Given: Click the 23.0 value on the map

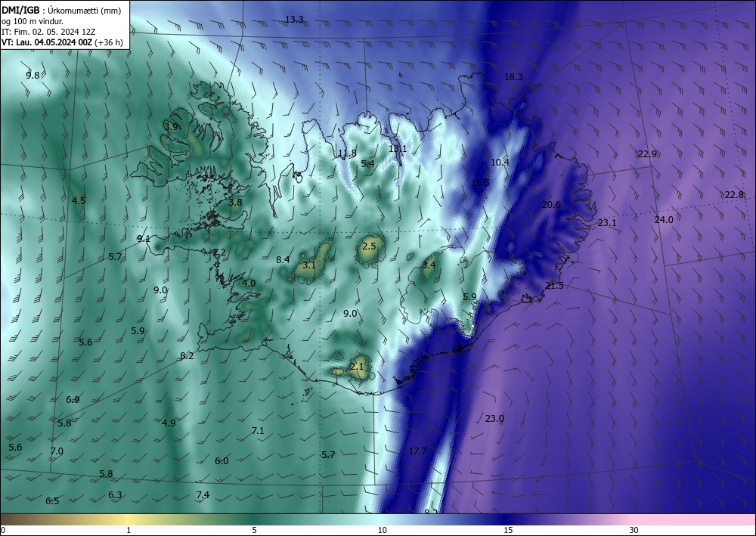Looking at the screenshot, I should (x=494, y=418).
